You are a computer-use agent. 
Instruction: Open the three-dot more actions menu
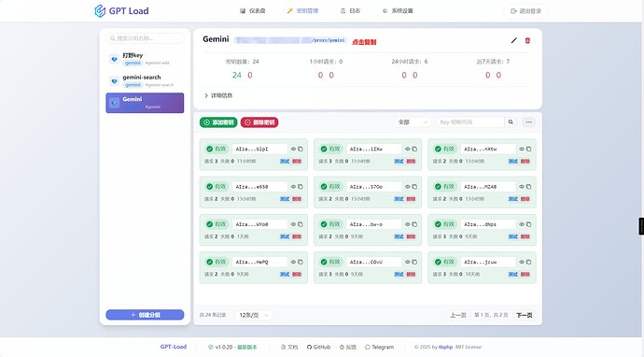528,122
